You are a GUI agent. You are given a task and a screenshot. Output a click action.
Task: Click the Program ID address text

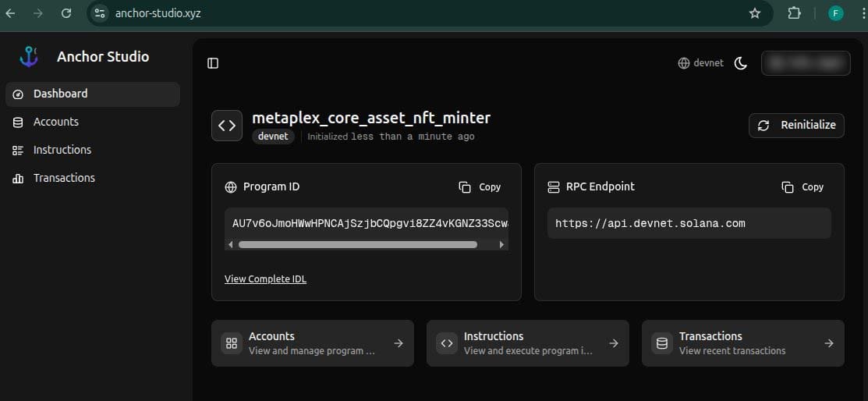[370, 224]
